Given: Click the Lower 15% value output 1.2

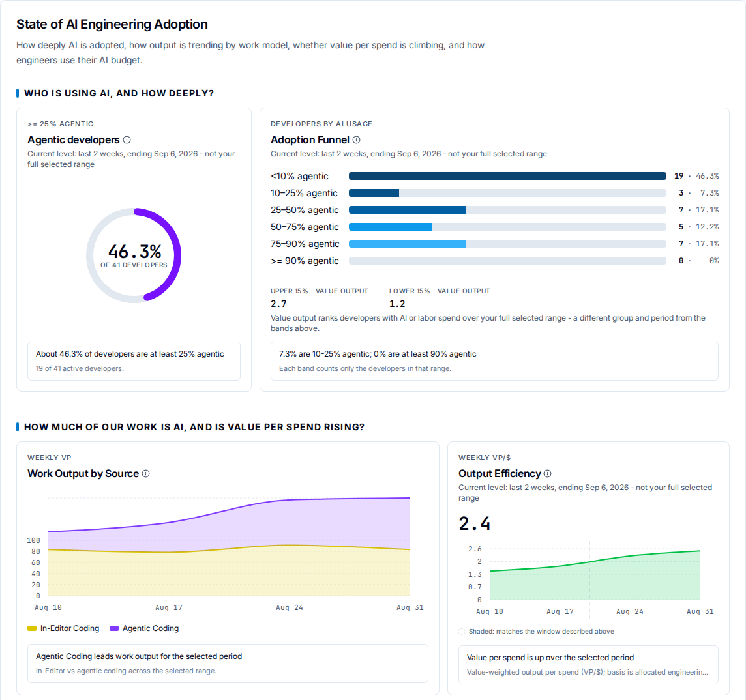Looking at the screenshot, I should click(397, 304).
